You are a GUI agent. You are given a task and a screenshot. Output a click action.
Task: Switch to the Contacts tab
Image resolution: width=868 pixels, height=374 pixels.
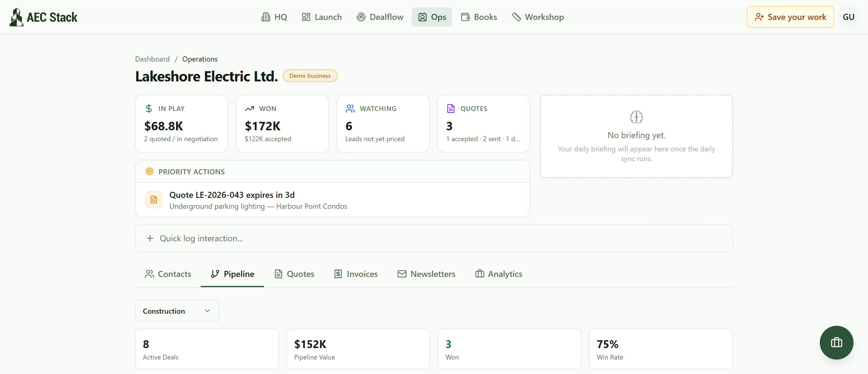(x=168, y=274)
